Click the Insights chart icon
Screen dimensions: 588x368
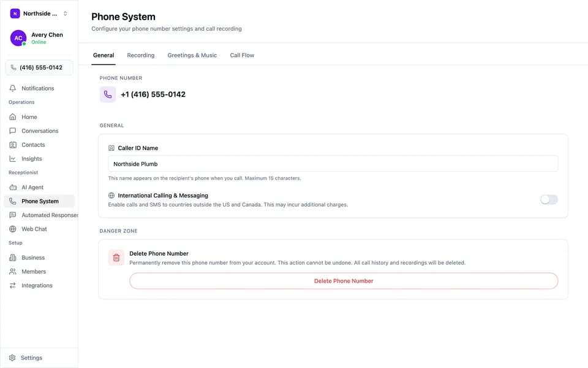pos(13,158)
